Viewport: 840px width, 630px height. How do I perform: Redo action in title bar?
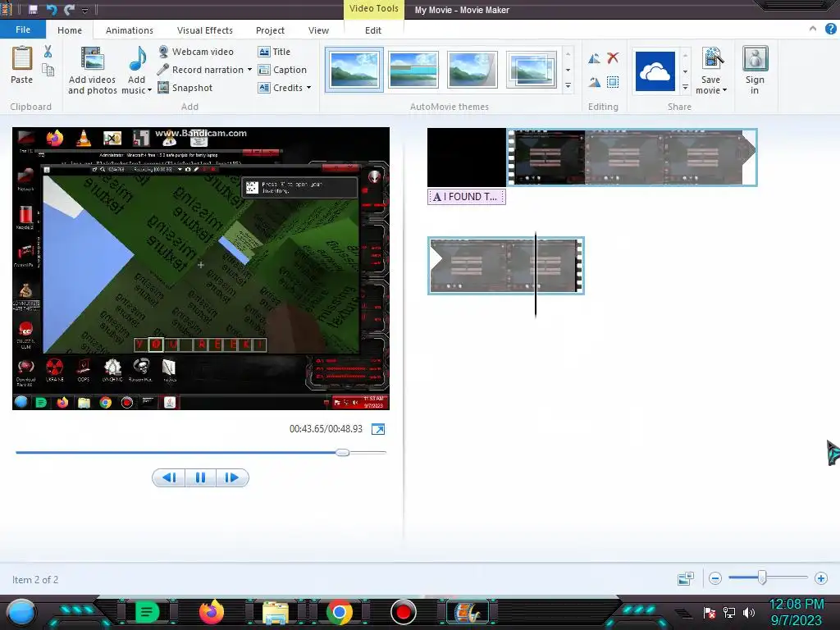(x=69, y=10)
